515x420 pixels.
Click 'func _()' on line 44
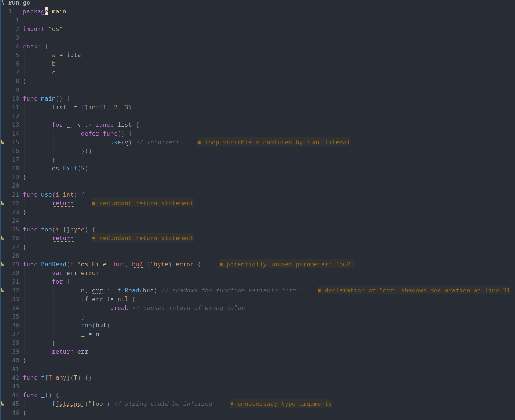(x=37, y=395)
